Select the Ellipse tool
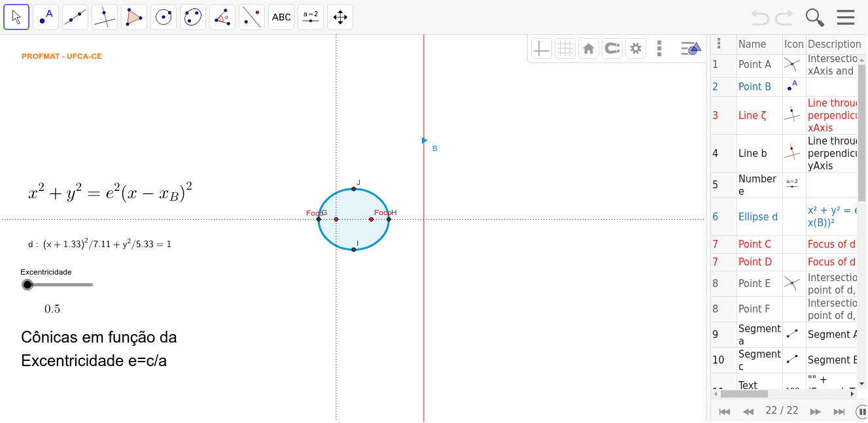The height and width of the screenshot is (423, 868). click(x=193, y=17)
